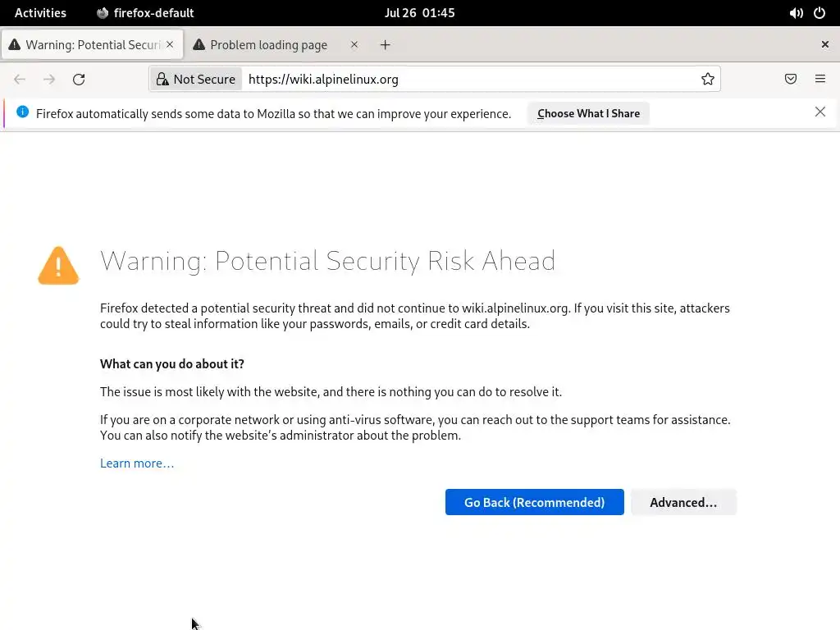The width and height of the screenshot is (840, 630).
Task: Close the Problem loading page tab
Action: 354,44
